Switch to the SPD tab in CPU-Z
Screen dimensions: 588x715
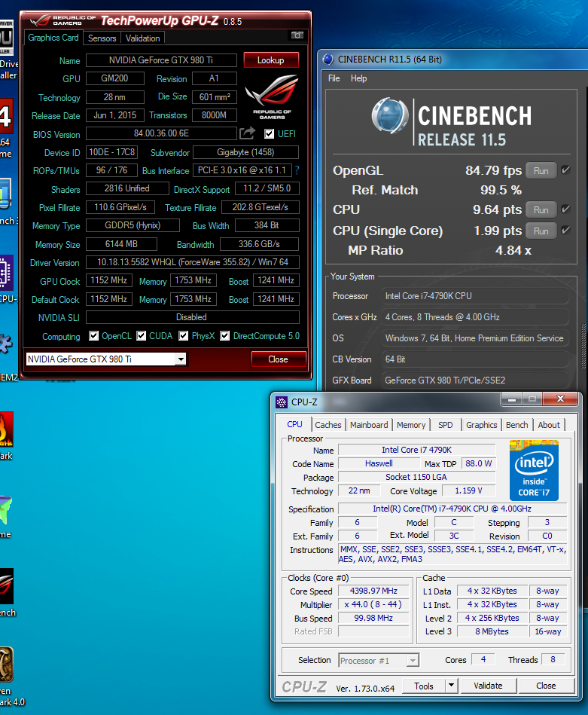point(446,425)
